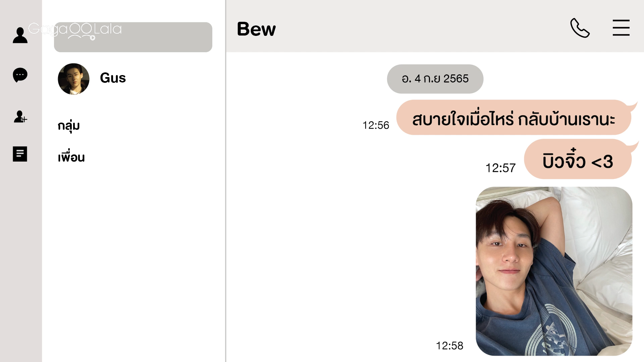Click the message bubble บิวจิ๋ว <3
This screenshot has height=362, width=644.
[578, 159]
